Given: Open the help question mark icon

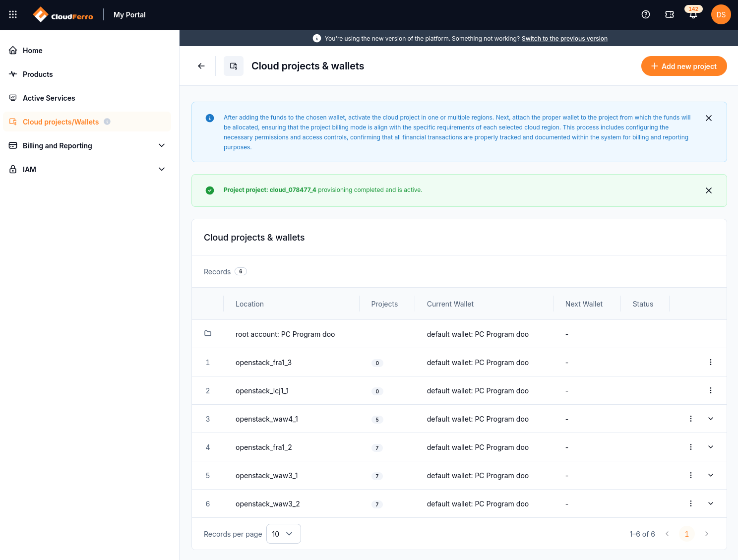Looking at the screenshot, I should pos(646,14).
